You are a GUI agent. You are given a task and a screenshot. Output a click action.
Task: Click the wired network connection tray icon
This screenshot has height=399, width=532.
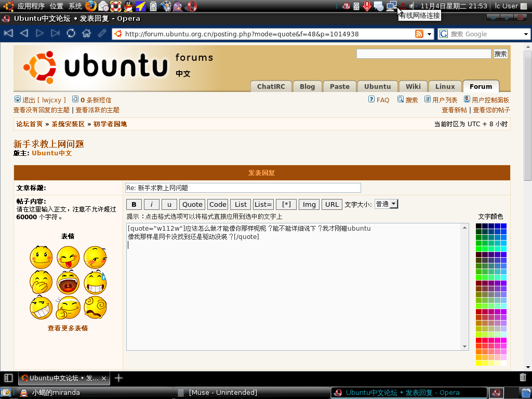click(392, 6)
